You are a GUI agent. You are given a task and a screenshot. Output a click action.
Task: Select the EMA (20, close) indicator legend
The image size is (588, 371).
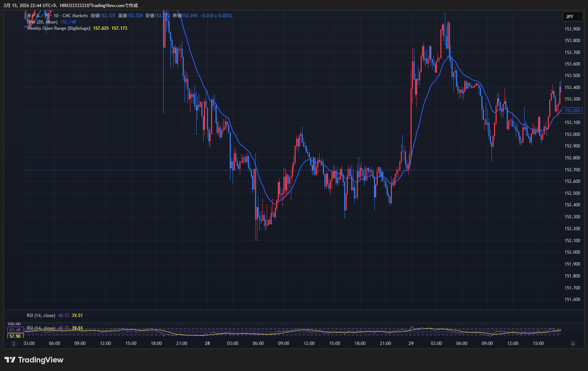click(x=42, y=22)
